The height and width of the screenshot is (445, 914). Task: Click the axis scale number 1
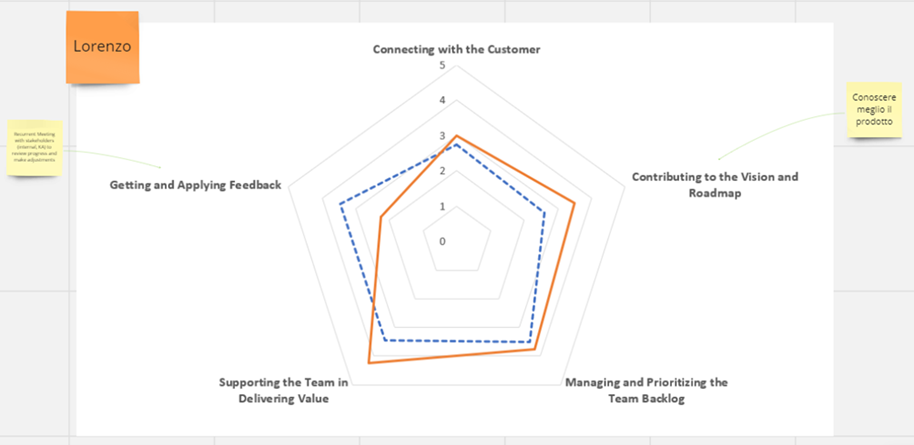tap(442, 206)
